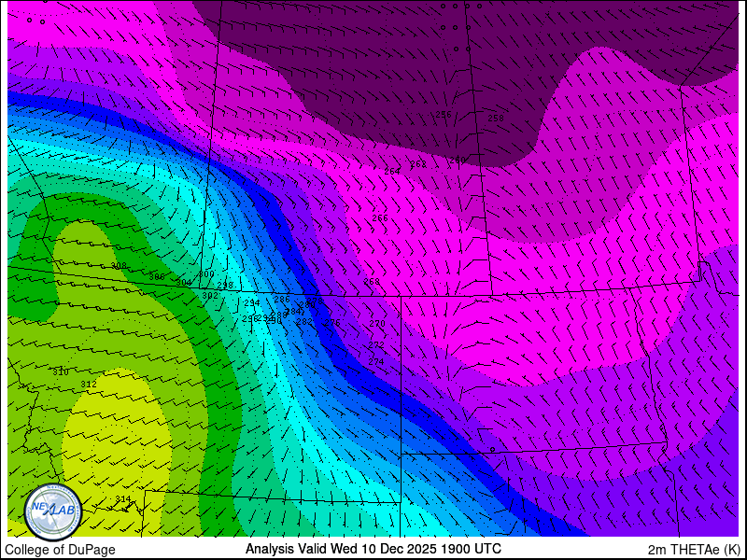Screen dimensions: 747x560
Task: Select the 270 contour label
Action: click(377, 324)
